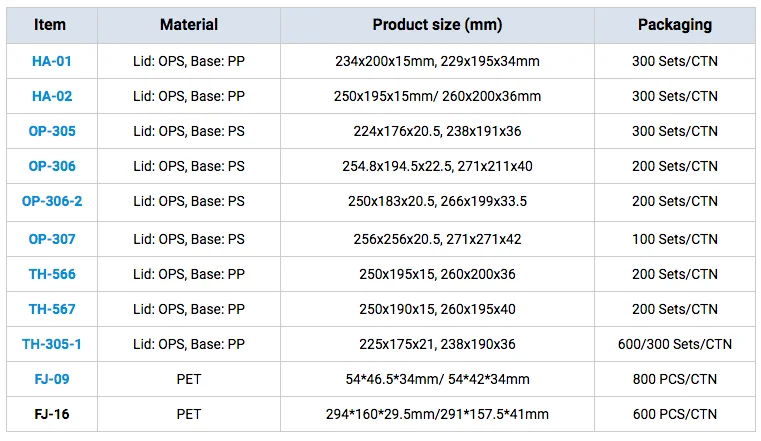Select the FJ-16 item entry

(x=52, y=414)
